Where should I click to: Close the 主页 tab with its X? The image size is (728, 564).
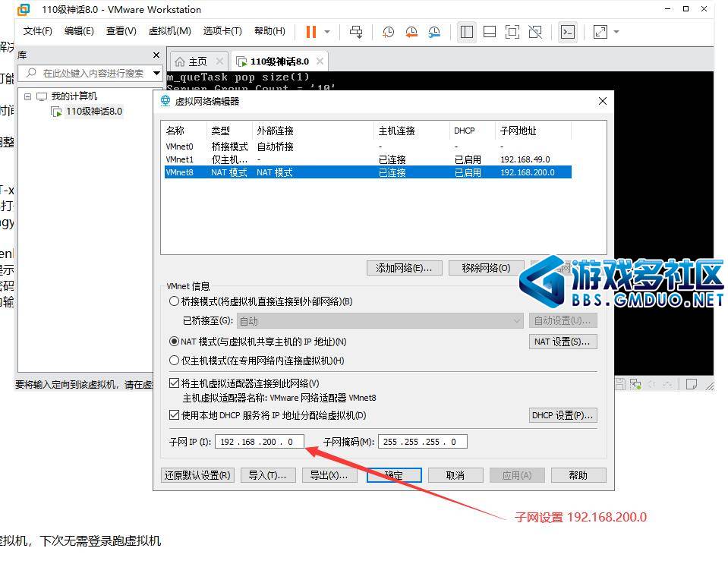[x=219, y=61]
